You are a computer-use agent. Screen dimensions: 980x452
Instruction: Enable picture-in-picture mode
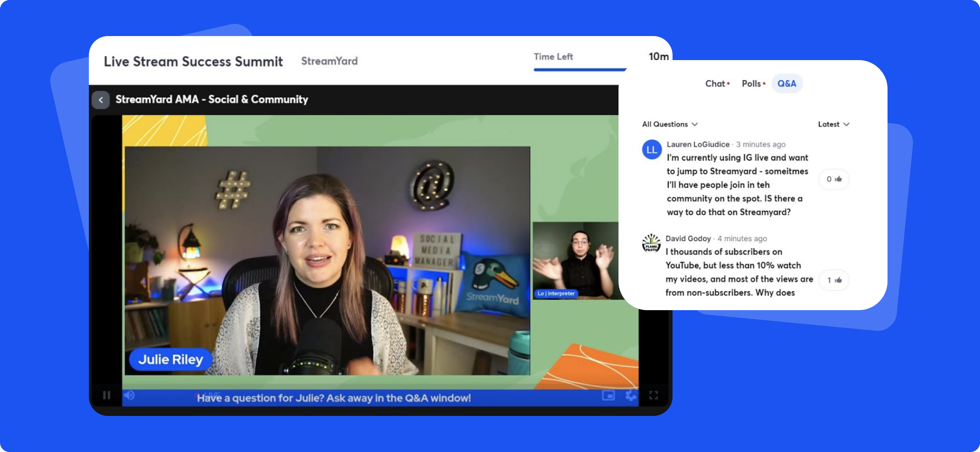(608, 395)
